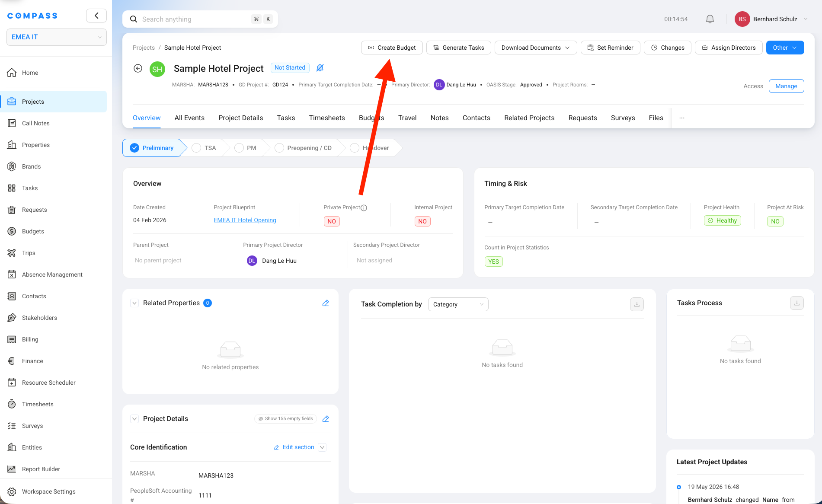Open Resource Scheduler in the sidebar

click(x=48, y=383)
